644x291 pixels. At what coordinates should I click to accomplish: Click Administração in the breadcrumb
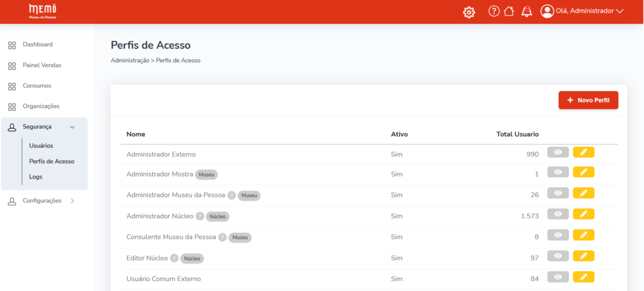click(129, 60)
